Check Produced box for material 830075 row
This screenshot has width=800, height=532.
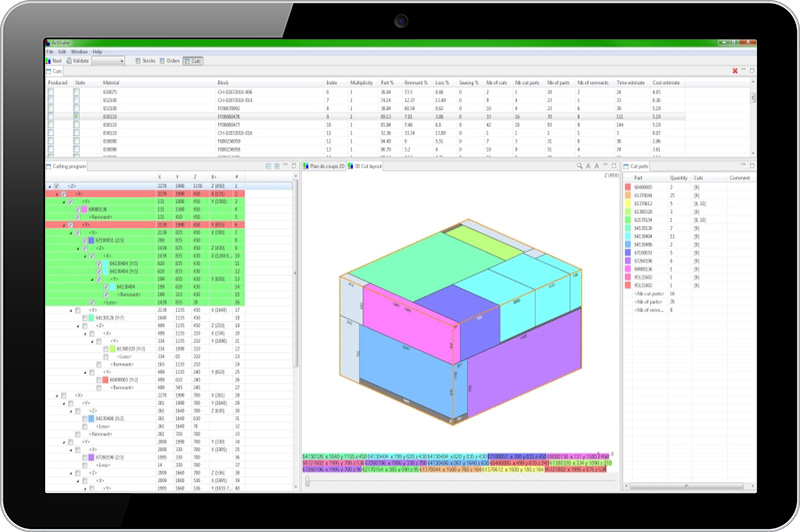tap(50, 91)
